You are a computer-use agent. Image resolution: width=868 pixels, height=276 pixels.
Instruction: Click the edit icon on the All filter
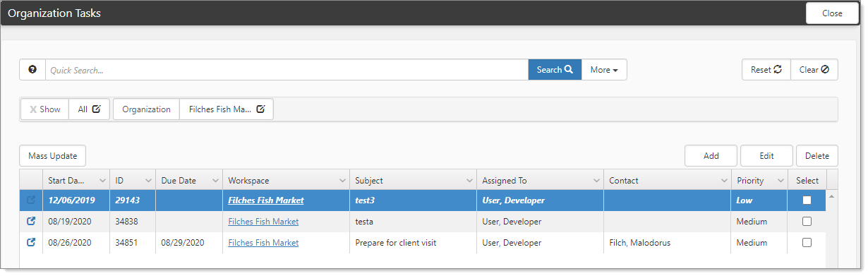(97, 109)
